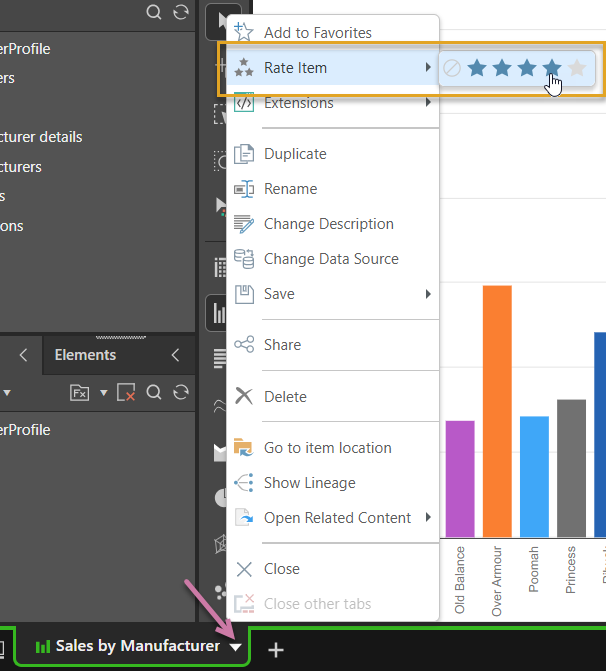Click the search icon in the top panel

click(x=154, y=12)
